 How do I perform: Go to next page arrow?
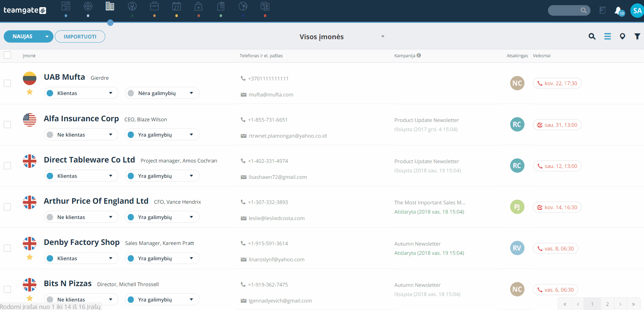point(620,304)
